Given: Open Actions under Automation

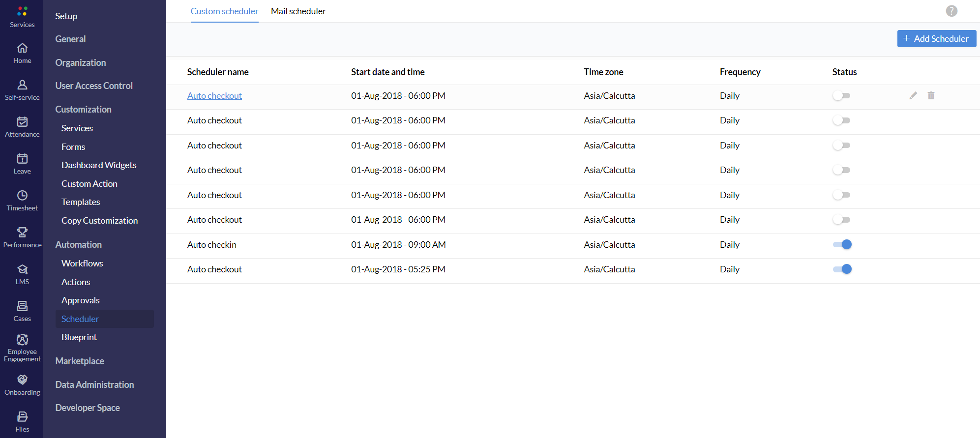Looking at the screenshot, I should [x=76, y=282].
